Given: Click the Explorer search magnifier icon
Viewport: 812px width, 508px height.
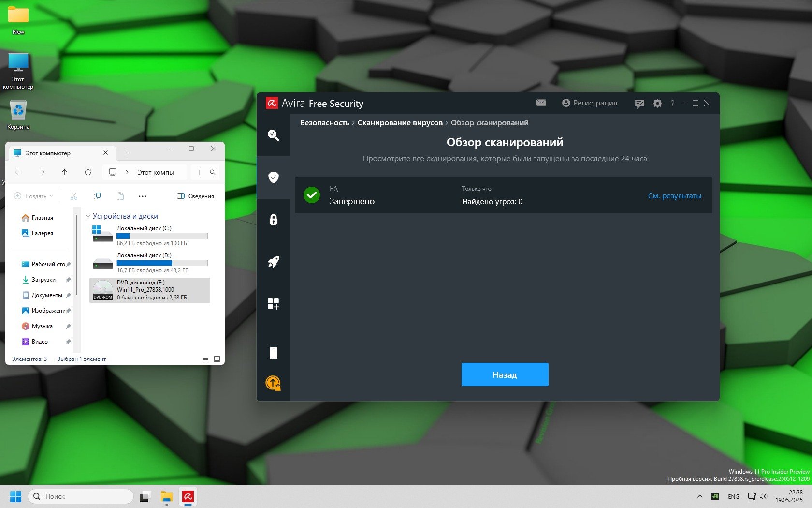Looking at the screenshot, I should [213, 172].
